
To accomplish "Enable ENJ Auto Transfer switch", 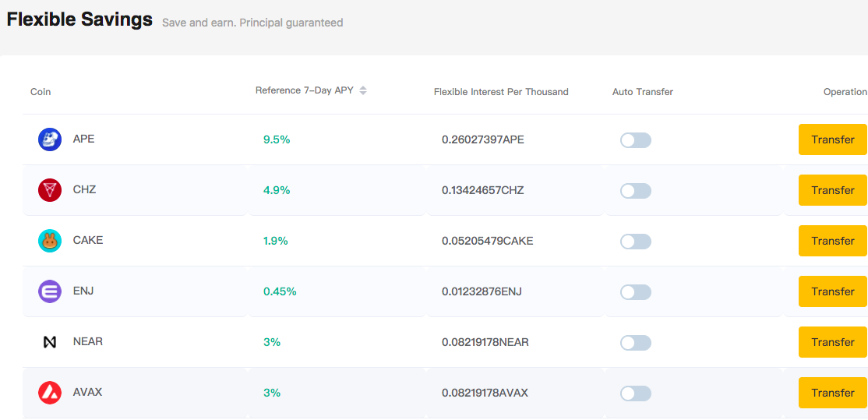I will (x=636, y=292).
